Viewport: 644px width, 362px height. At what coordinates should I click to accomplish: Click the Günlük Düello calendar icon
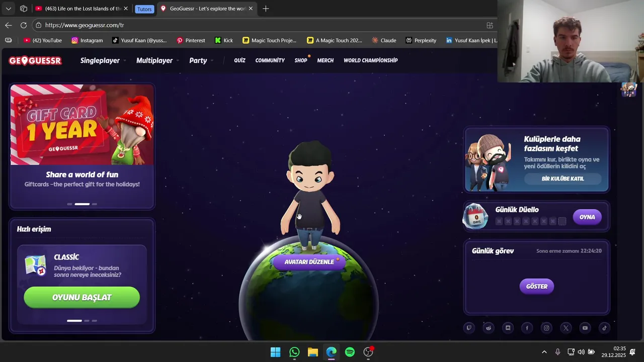475,217
